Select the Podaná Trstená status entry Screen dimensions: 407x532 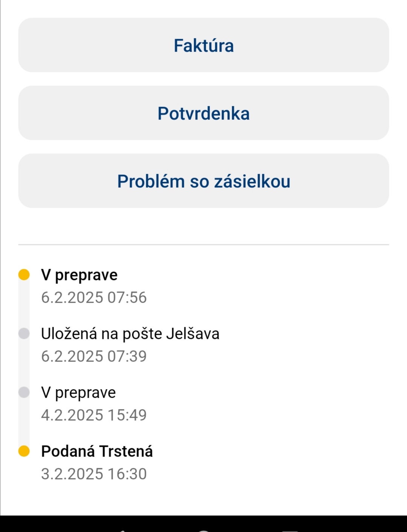click(97, 451)
